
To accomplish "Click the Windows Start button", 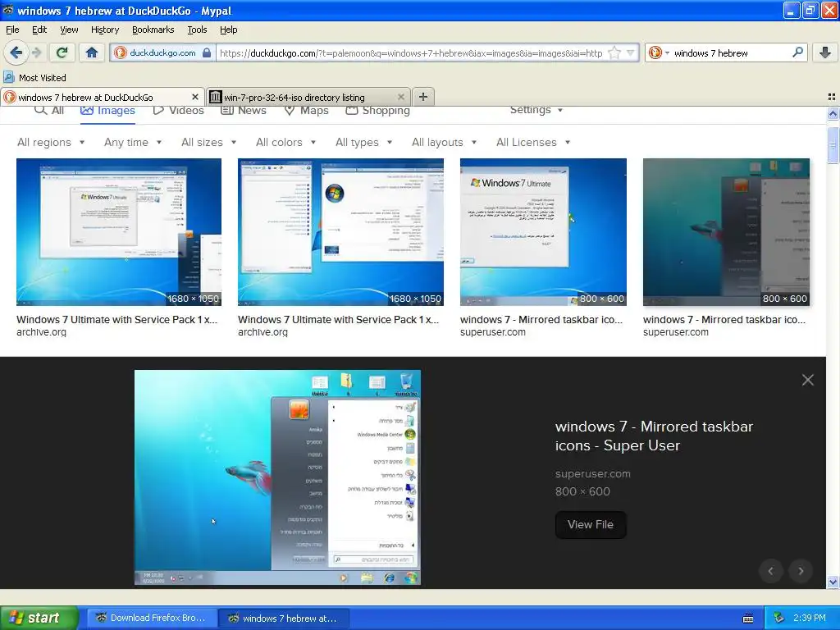I will [39, 618].
